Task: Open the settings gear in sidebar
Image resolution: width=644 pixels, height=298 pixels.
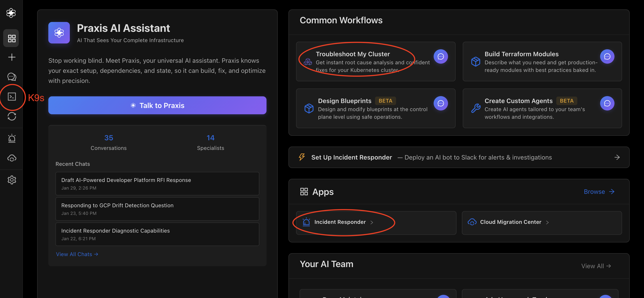Action: click(x=11, y=180)
